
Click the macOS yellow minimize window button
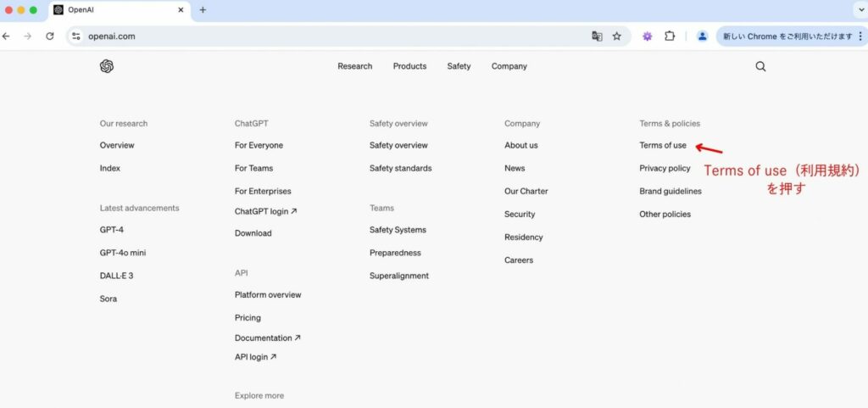tap(21, 10)
